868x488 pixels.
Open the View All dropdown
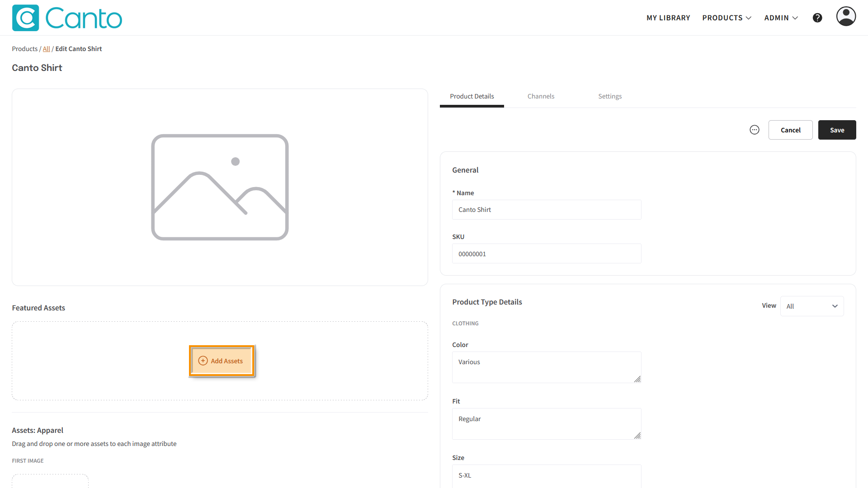812,306
